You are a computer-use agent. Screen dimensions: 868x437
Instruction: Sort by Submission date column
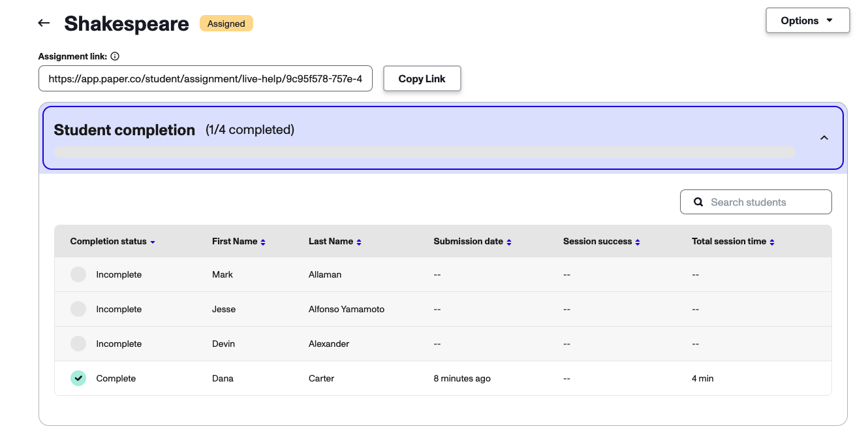click(x=473, y=241)
